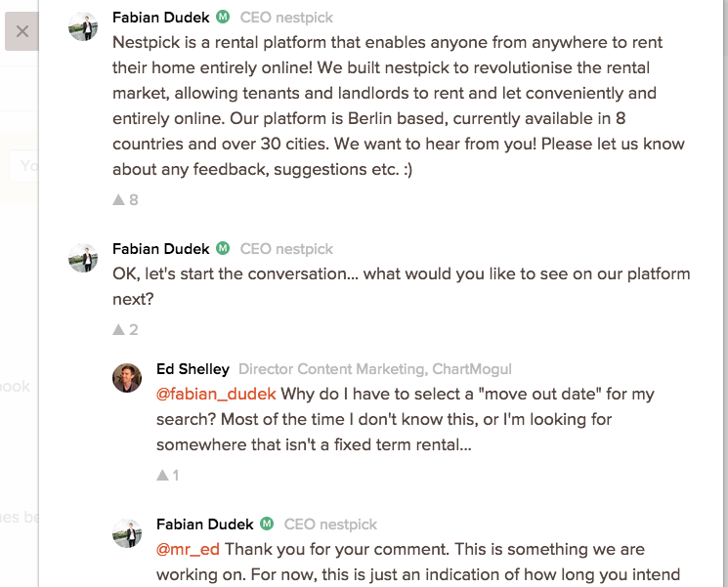This screenshot has width=728, height=587.
Task: Click the maker badge on Fabian's reply
Action: click(x=267, y=524)
